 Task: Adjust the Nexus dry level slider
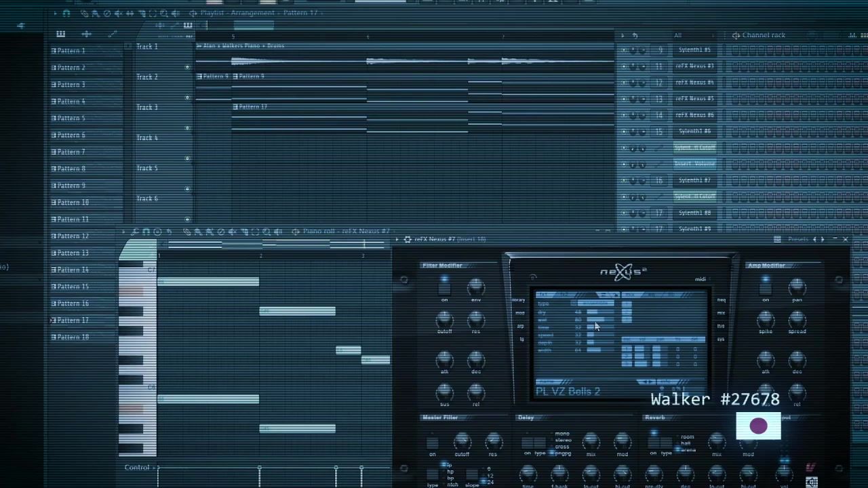(x=601, y=312)
